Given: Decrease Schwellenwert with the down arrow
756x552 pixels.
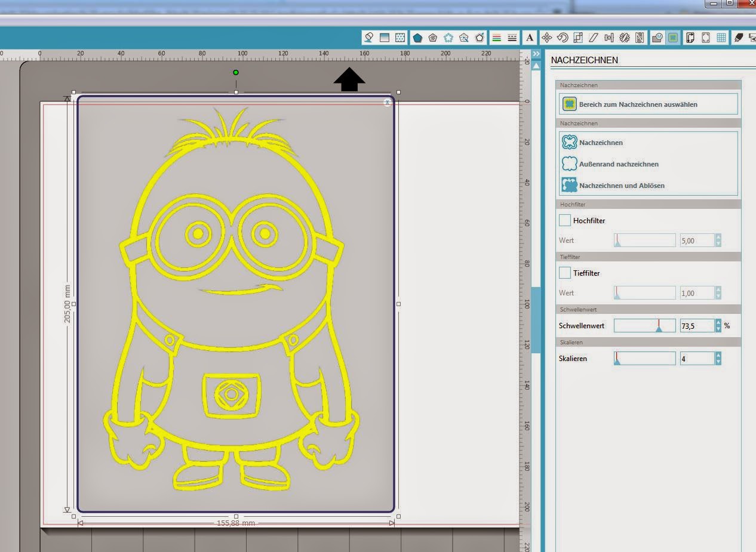Looking at the screenshot, I should (718, 329).
